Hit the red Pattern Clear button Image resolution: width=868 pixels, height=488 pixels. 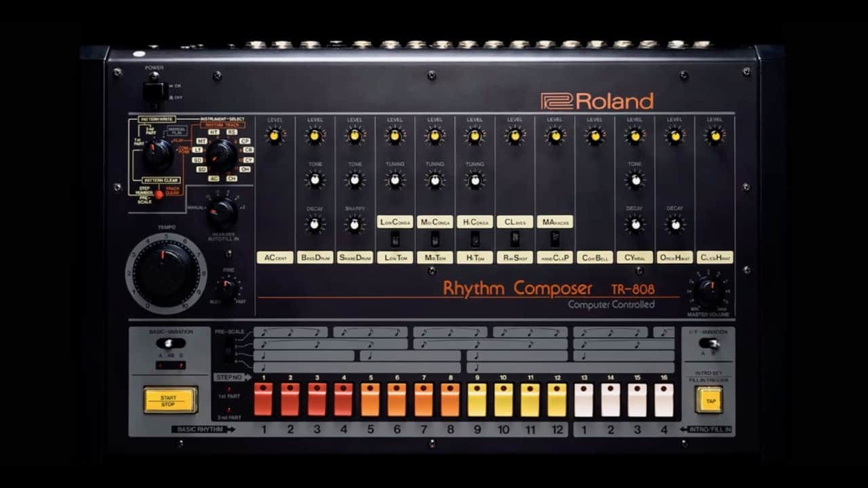(159, 195)
